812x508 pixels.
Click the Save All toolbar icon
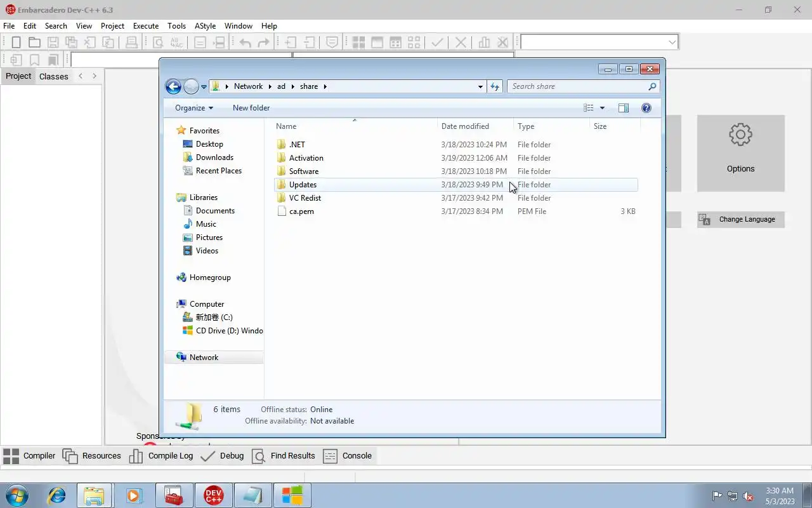(72, 43)
